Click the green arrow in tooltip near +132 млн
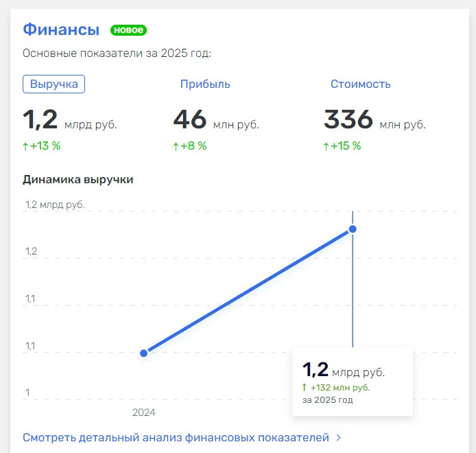 point(305,388)
